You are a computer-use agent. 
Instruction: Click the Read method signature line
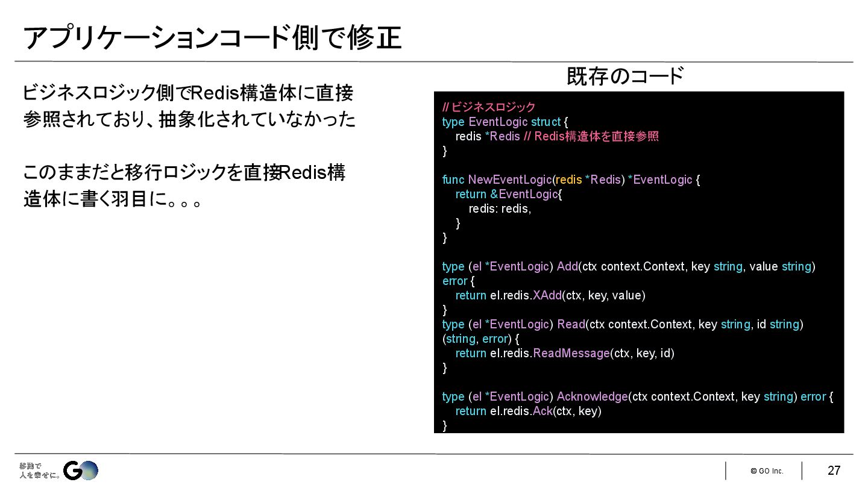(x=623, y=324)
